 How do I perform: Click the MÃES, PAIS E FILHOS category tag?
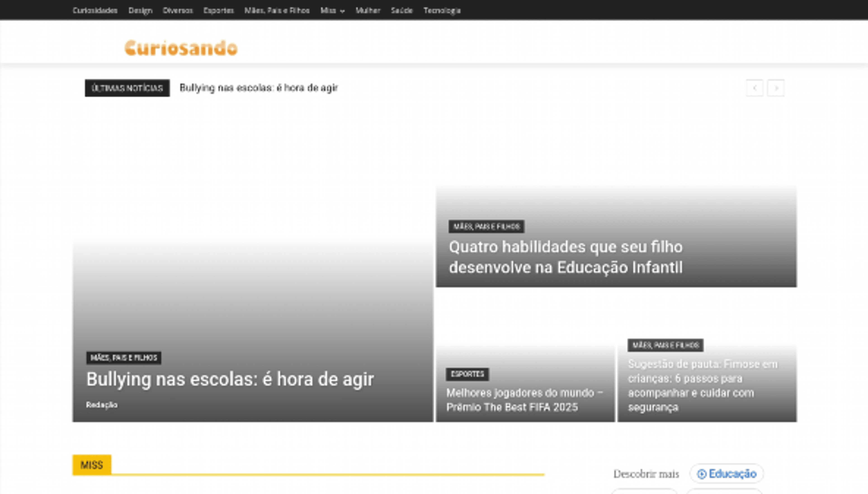click(x=123, y=358)
